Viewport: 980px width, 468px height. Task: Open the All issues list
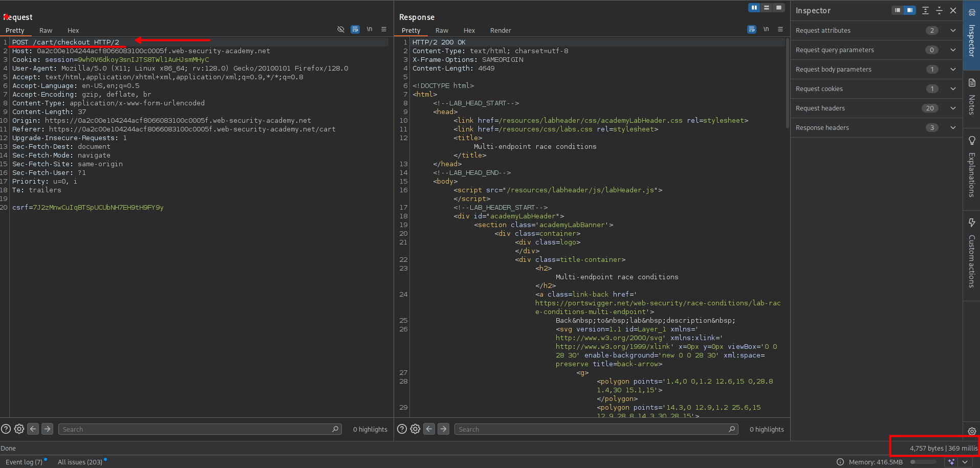pos(80,462)
